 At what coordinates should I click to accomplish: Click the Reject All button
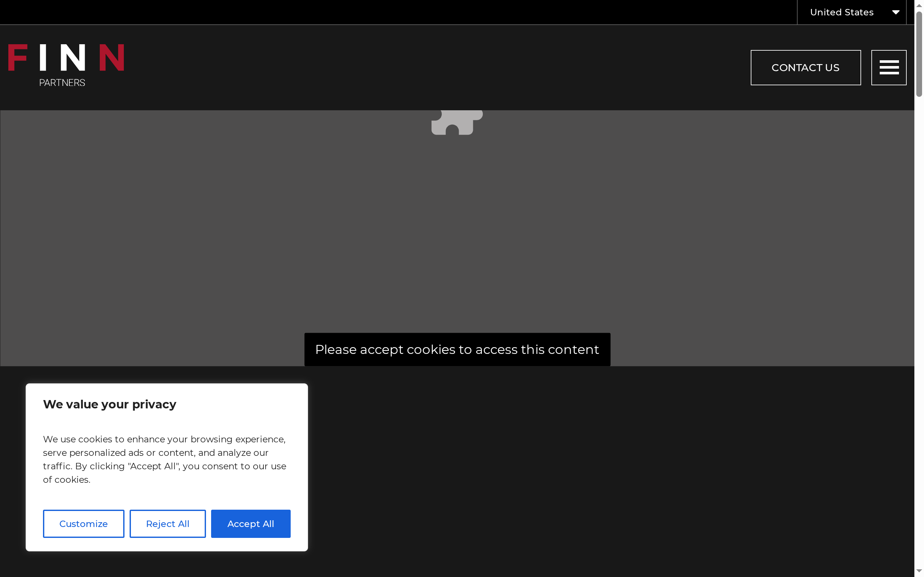tap(167, 523)
